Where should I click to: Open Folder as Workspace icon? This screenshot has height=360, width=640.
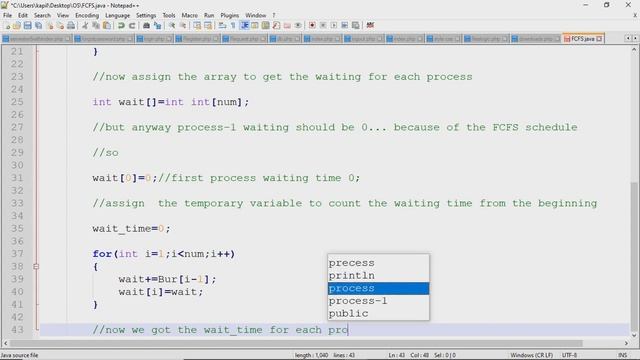tap(287, 25)
